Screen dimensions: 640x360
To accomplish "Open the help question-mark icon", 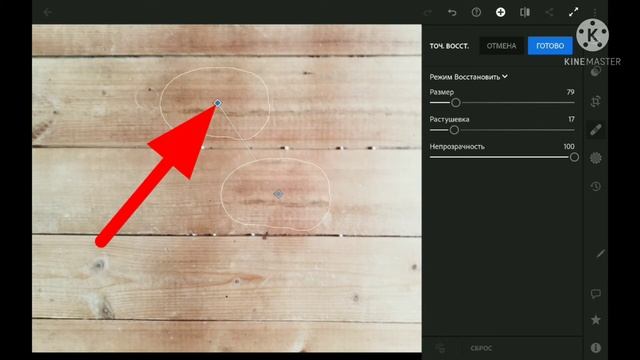I will [476, 12].
